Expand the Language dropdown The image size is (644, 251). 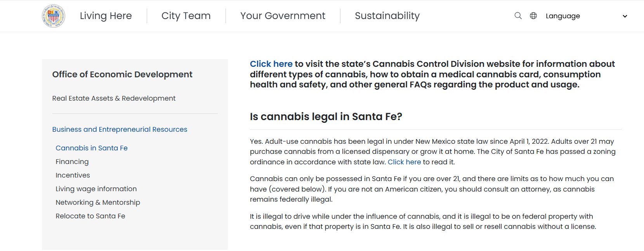pos(563,16)
